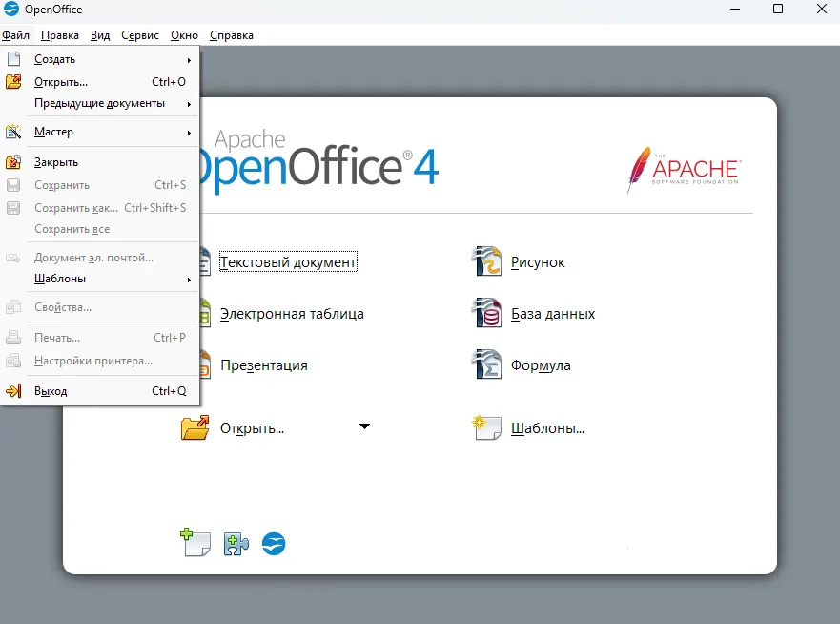The image size is (840, 624).
Task: Create a new Формула in Math
Action: [x=539, y=364]
